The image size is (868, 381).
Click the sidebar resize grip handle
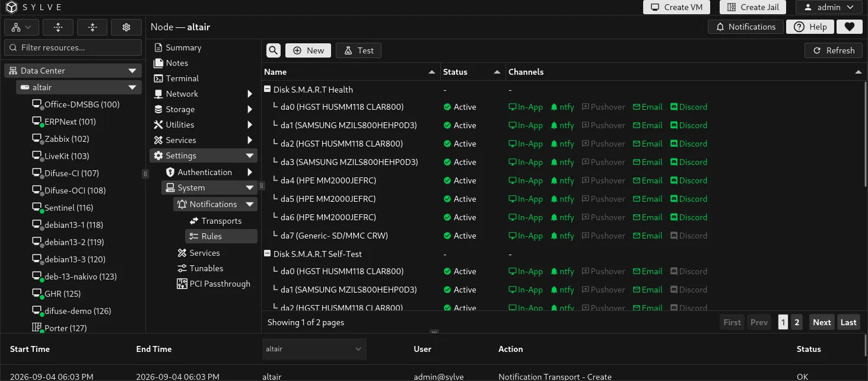(145, 174)
